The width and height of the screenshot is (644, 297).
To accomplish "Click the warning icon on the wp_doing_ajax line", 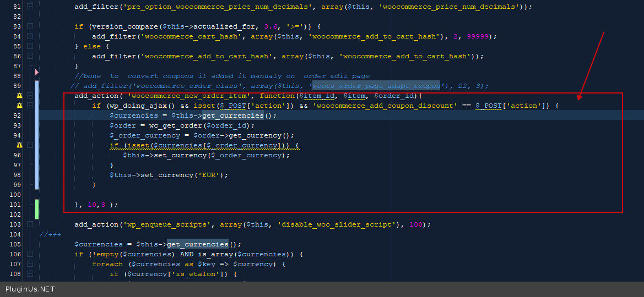I will pyautogui.click(x=20, y=106).
